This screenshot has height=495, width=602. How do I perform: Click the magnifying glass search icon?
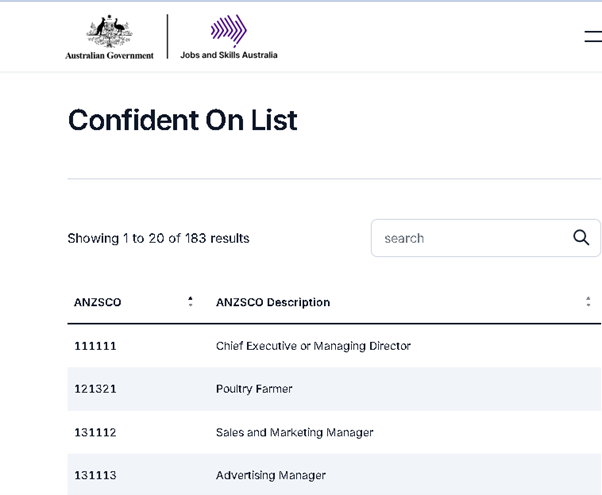tap(581, 238)
